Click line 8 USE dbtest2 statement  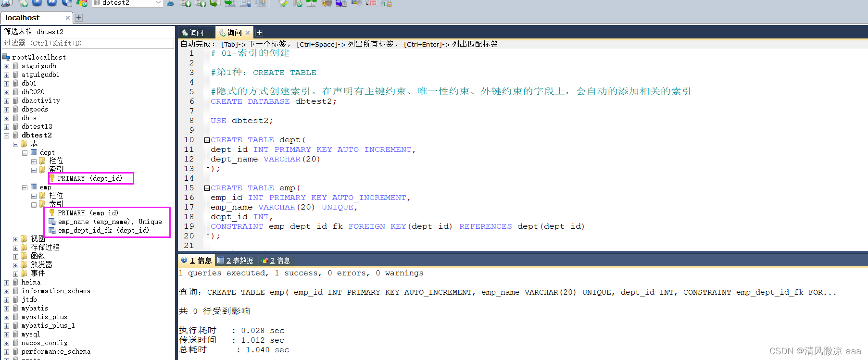click(x=242, y=121)
